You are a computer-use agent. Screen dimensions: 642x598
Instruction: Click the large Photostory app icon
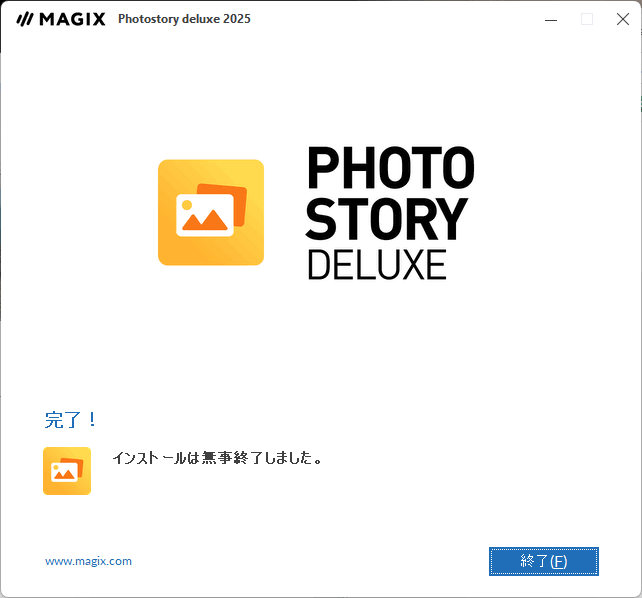coord(211,212)
